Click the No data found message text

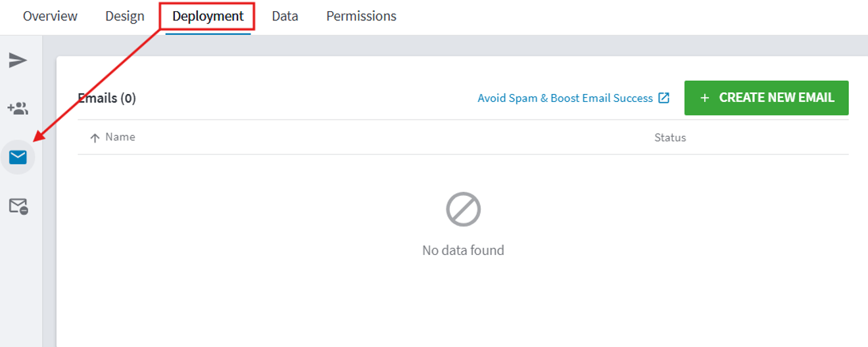pos(463,250)
